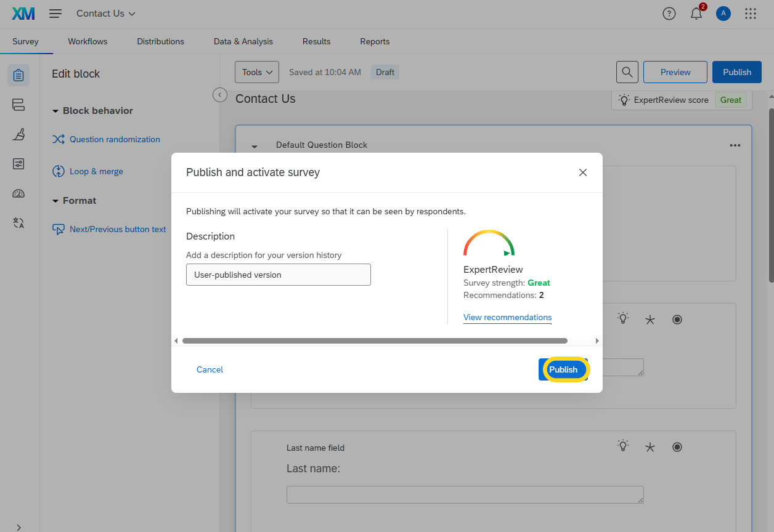Confirm with the Publish button in dialog
774x532 pixels.
563,369
